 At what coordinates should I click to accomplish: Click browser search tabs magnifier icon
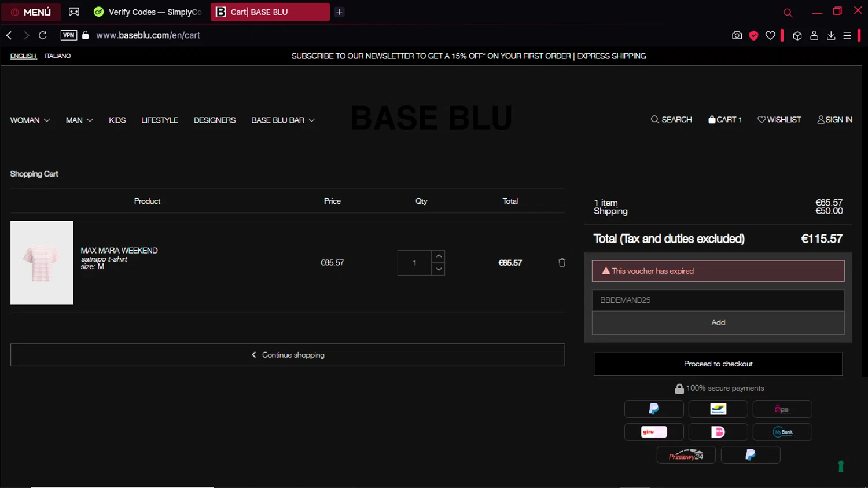click(788, 12)
